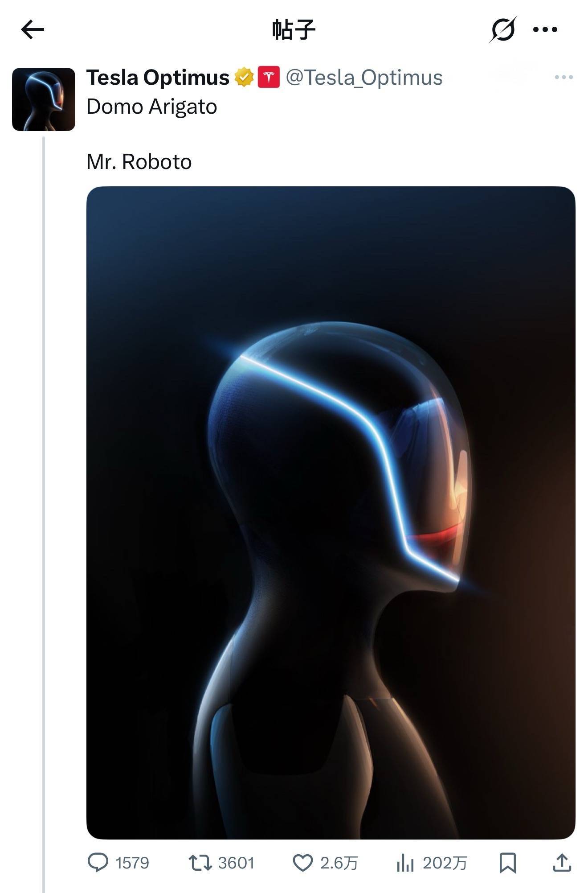Open the robot head image
The width and height of the screenshot is (588, 893).
pyautogui.click(x=331, y=513)
